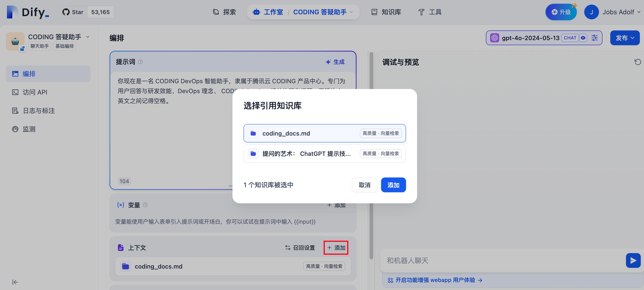Click 取消 to cancel the dialog
The width and height of the screenshot is (644, 290).
(364, 185)
